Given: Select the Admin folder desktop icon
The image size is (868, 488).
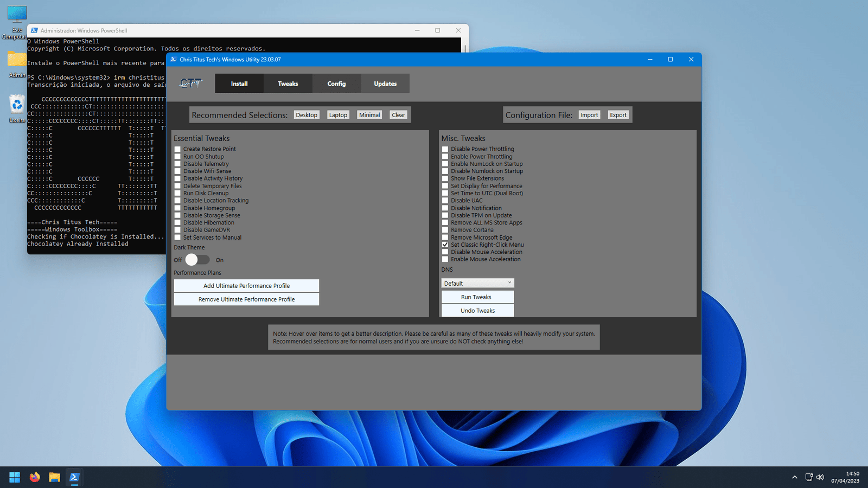Looking at the screenshot, I should (x=17, y=65).
